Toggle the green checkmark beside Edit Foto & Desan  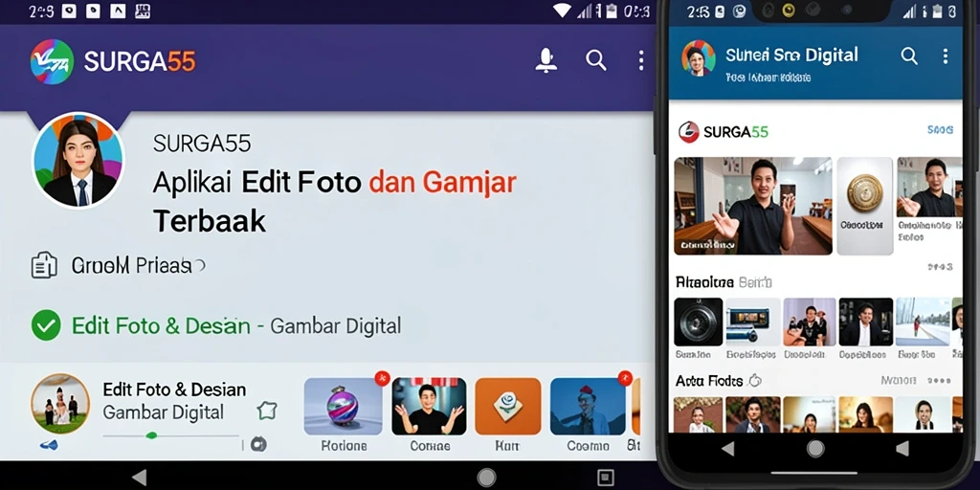pos(46,325)
